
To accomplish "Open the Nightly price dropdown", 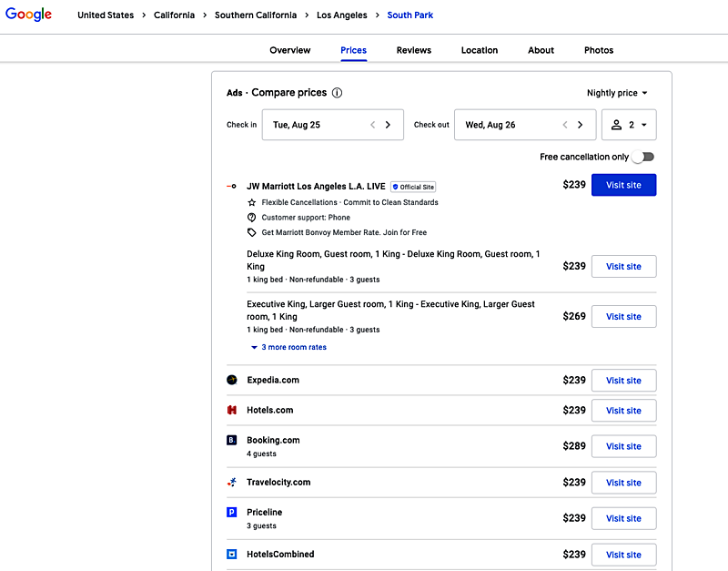I will [x=617, y=93].
